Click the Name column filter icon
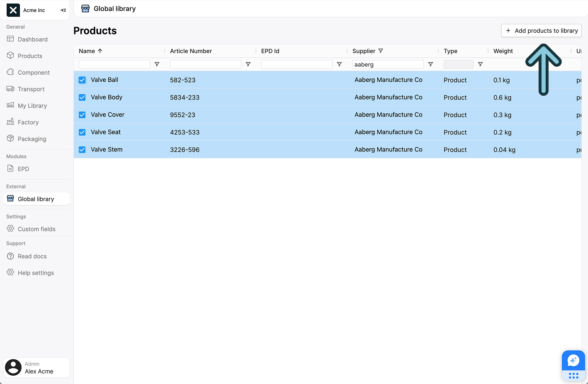 pos(157,64)
